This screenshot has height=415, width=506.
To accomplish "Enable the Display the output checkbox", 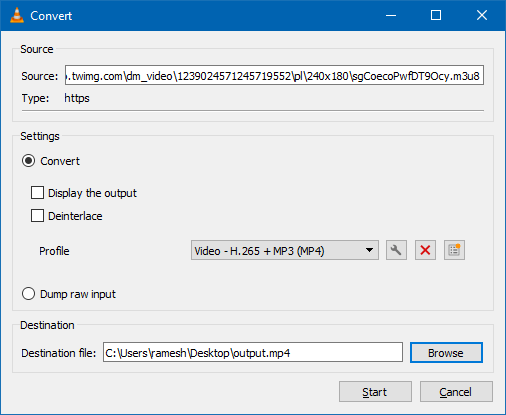I will [x=37, y=193].
